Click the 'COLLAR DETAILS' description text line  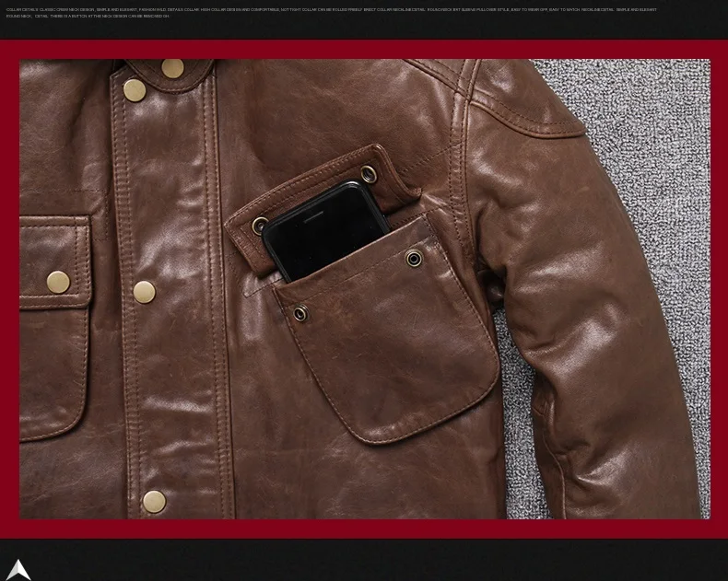pyautogui.click(x=332, y=10)
